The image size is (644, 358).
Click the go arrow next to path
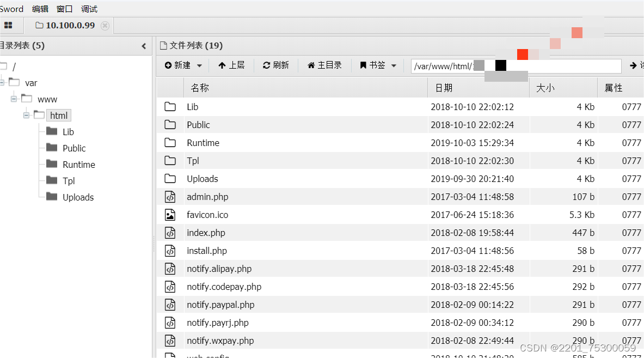633,66
